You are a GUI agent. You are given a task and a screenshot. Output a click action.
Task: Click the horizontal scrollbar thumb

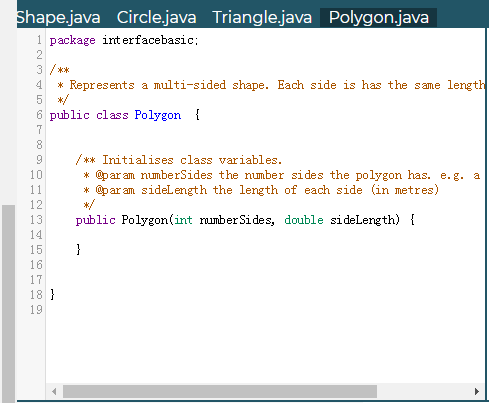(220, 391)
